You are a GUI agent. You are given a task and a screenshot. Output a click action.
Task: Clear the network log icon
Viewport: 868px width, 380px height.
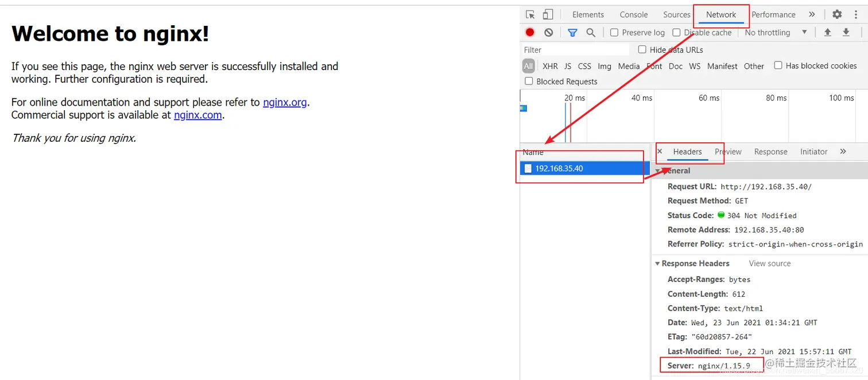(x=549, y=33)
